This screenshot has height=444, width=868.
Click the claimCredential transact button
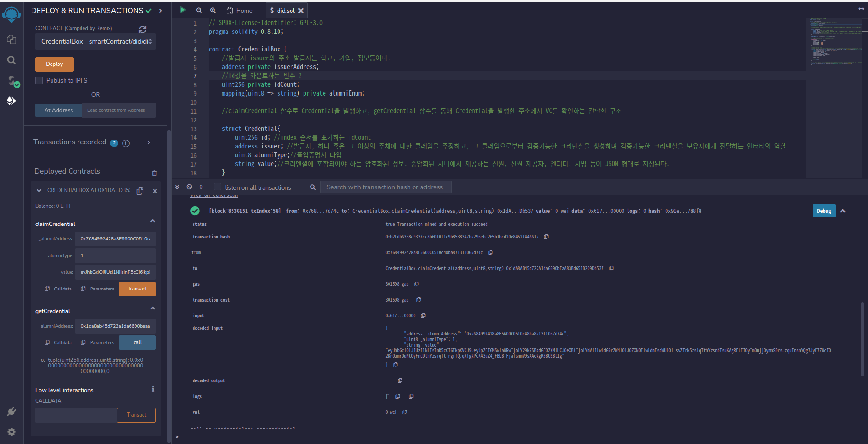pyautogui.click(x=137, y=289)
